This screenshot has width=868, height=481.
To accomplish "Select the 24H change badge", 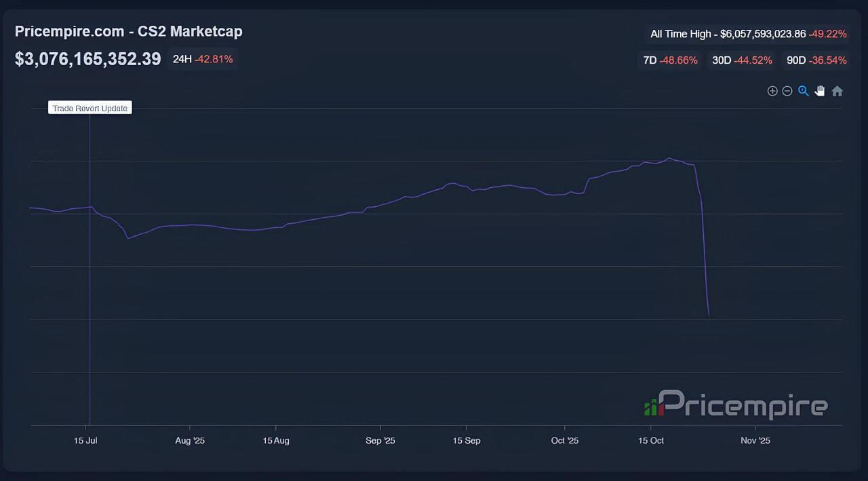I will point(203,59).
